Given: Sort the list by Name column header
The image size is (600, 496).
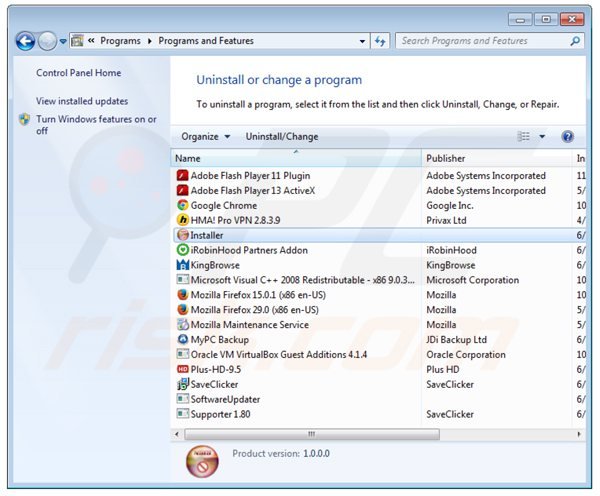Looking at the screenshot, I should click(295, 158).
